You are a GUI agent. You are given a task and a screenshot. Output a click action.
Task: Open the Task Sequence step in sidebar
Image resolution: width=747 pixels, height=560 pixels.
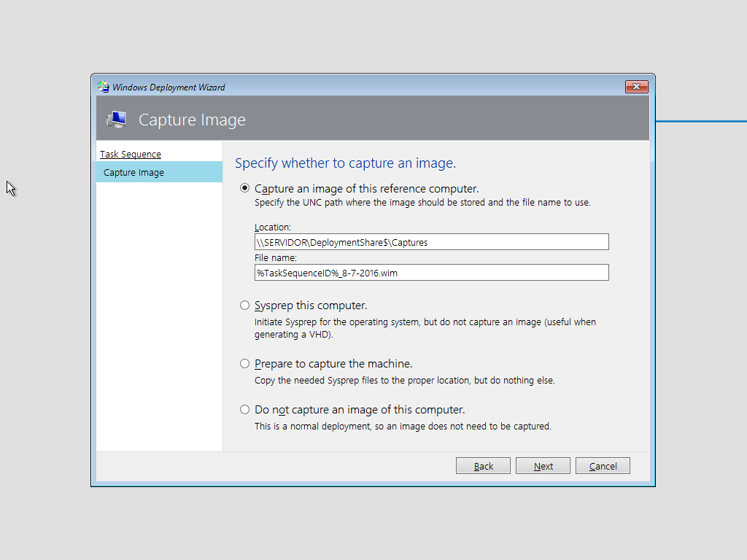click(x=131, y=154)
